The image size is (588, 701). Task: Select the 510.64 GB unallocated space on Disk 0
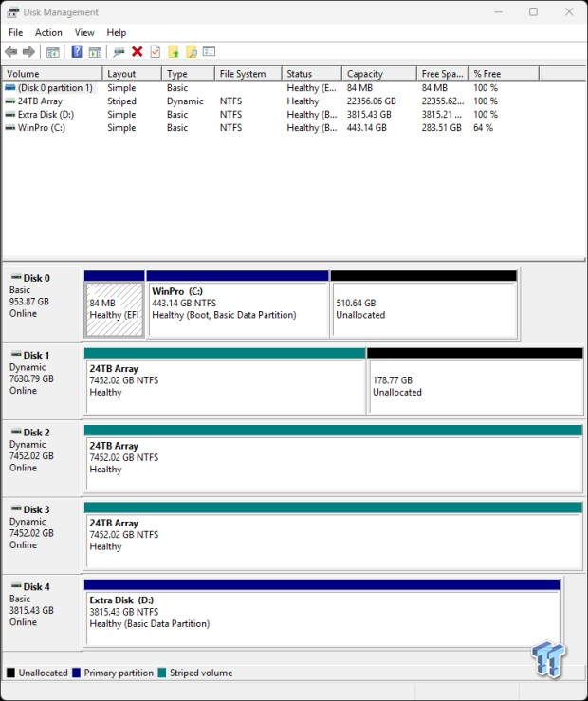click(x=424, y=304)
